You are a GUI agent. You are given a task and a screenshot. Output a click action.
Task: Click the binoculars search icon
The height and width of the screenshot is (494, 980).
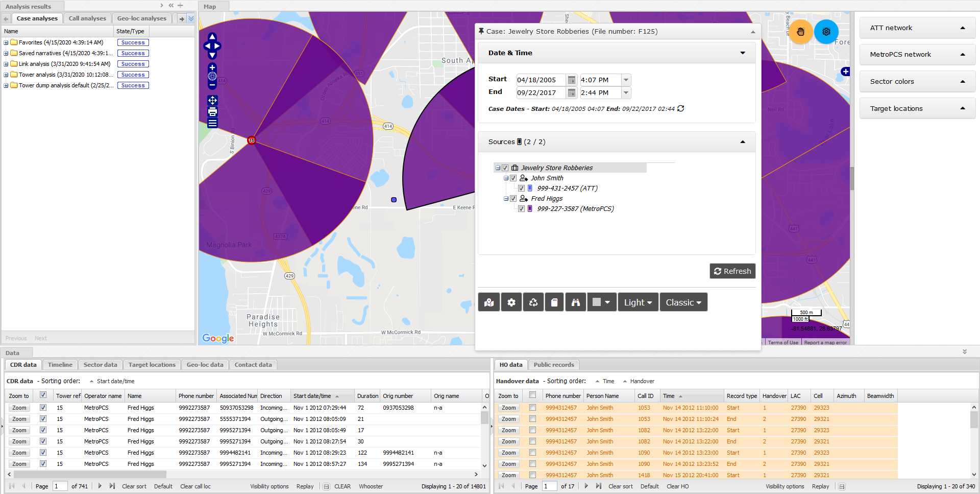pyautogui.click(x=575, y=302)
